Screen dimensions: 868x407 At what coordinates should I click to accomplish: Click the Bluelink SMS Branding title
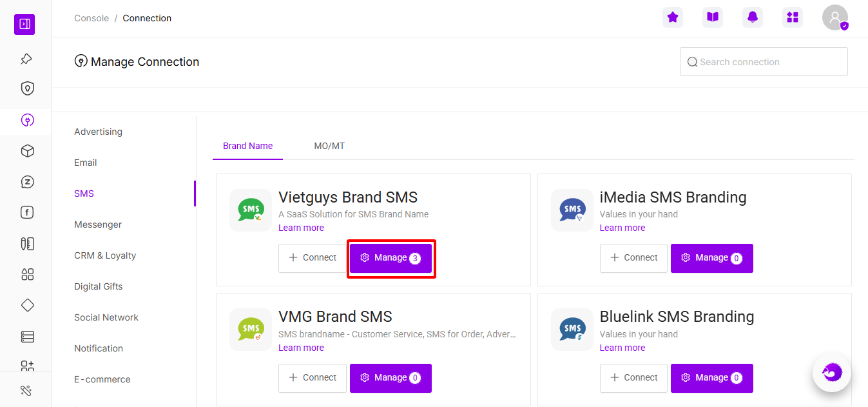pyautogui.click(x=677, y=317)
